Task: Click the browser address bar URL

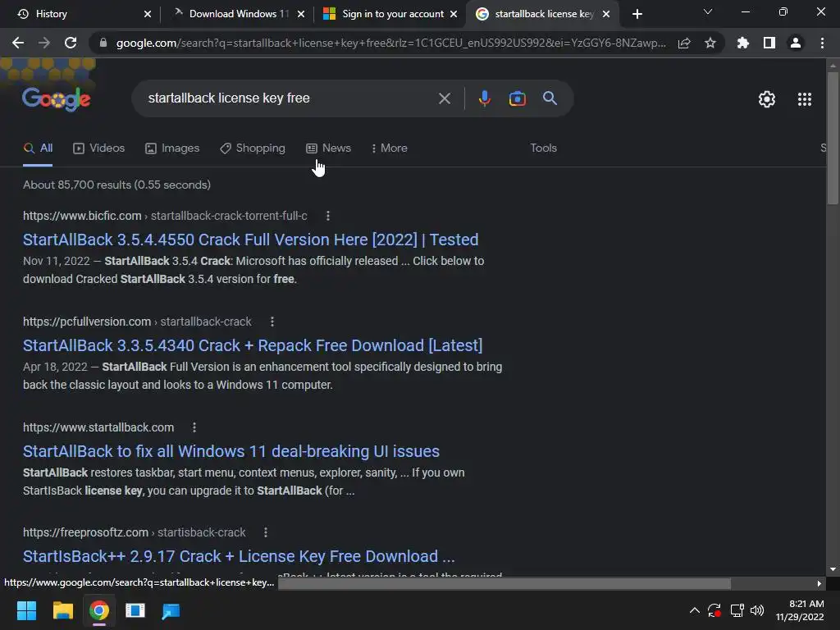Action: click(x=391, y=43)
